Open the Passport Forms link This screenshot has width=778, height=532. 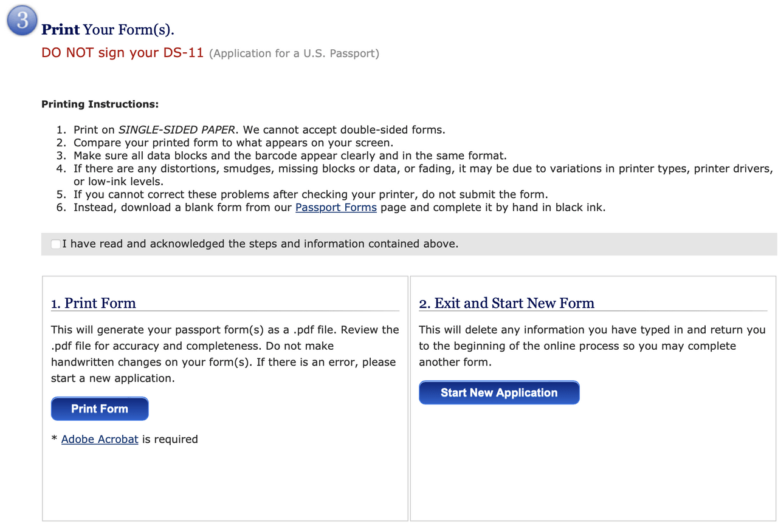click(x=336, y=208)
